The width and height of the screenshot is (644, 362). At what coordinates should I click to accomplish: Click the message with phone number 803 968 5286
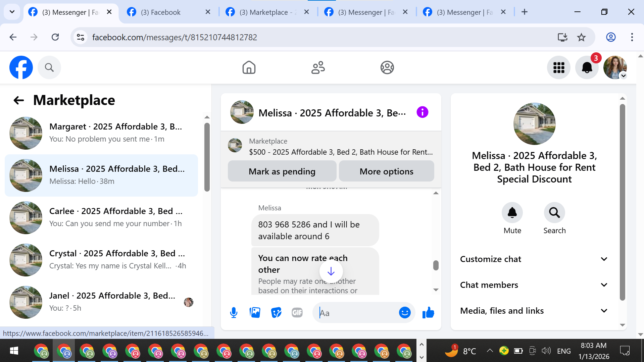click(315, 230)
